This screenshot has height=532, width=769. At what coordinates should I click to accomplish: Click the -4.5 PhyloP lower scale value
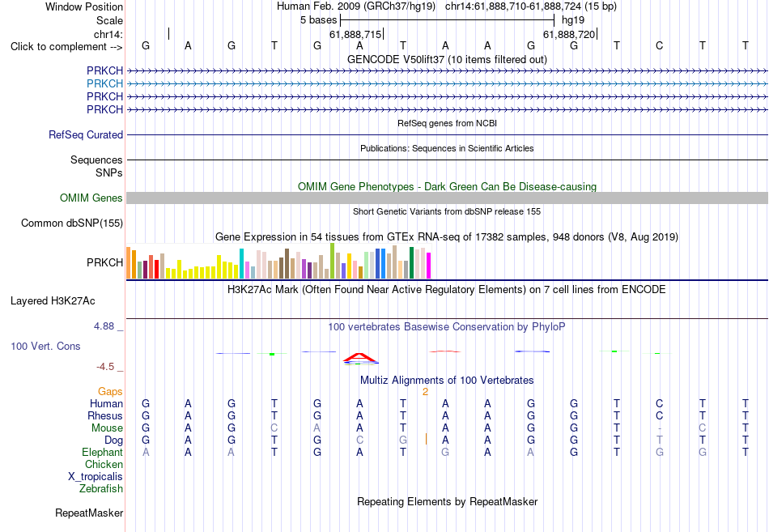tap(105, 367)
